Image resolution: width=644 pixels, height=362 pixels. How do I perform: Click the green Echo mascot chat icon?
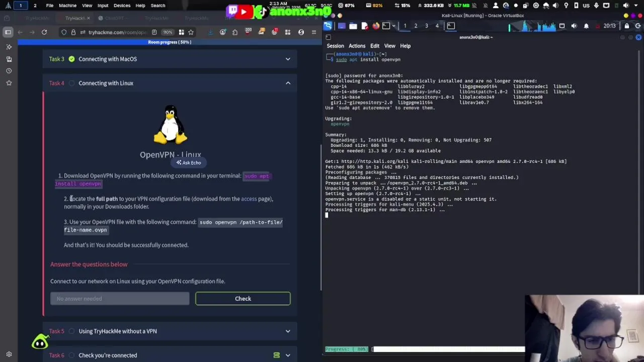pyautogui.click(x=40, y=342)
